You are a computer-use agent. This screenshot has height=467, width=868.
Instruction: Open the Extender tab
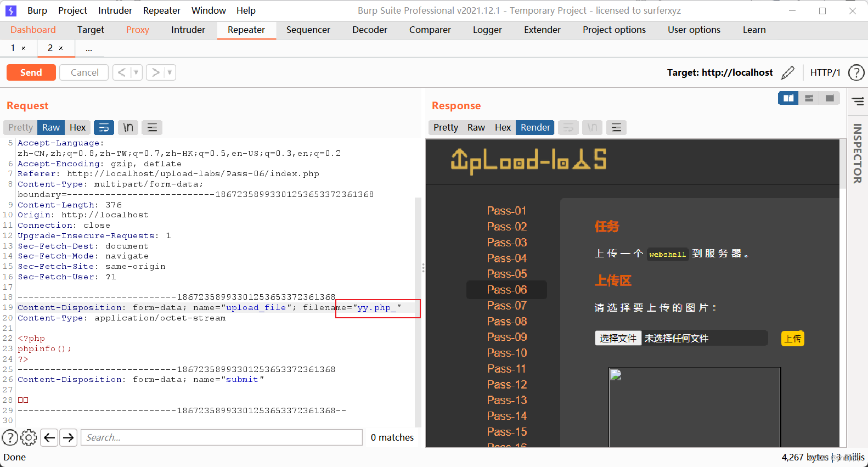pos(542,30)
